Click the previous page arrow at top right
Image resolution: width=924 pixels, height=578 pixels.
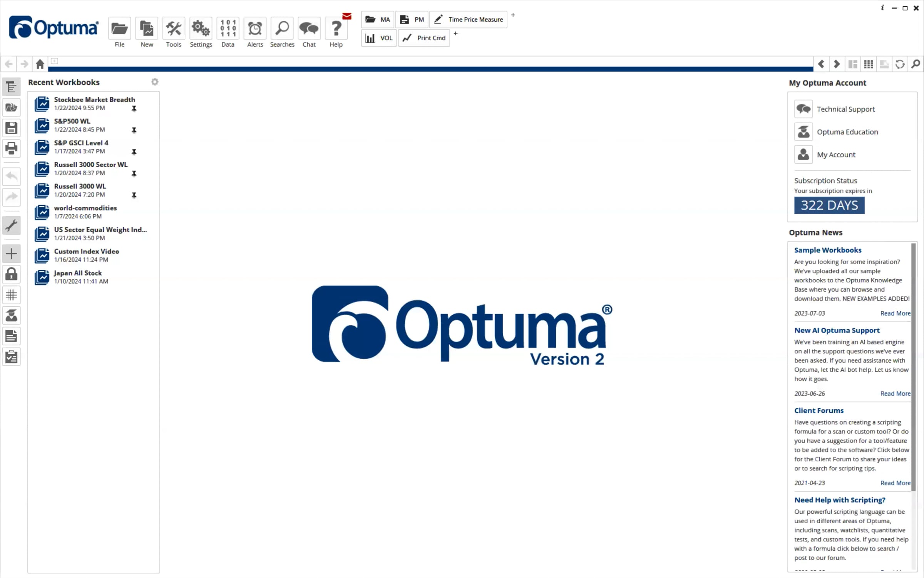tap(821, 64)
